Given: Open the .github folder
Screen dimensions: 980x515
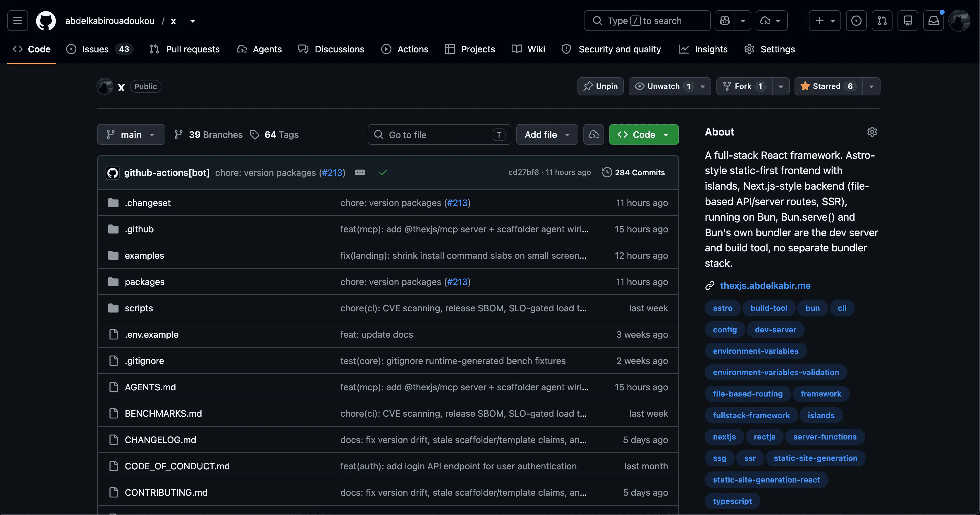Looking at the screenshot, I should [x=139, y=229].
